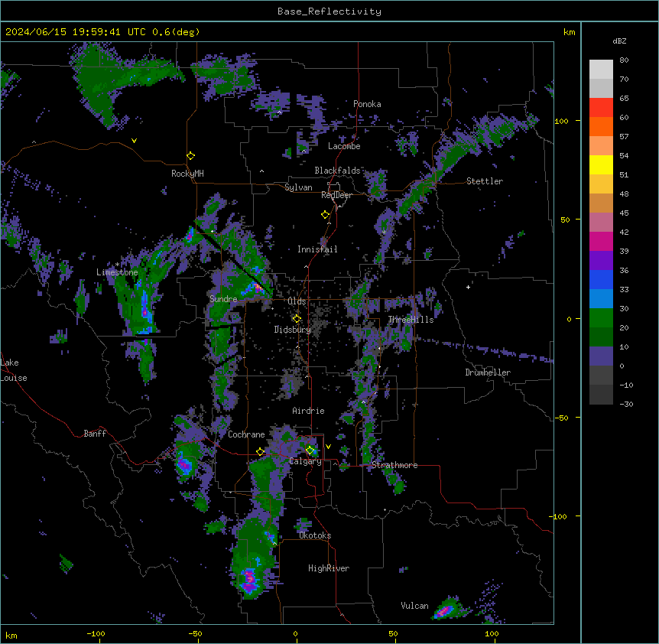Click the Sundre town label
The height and width of the screenshot is (644, 659).
[x=223, y=299]
